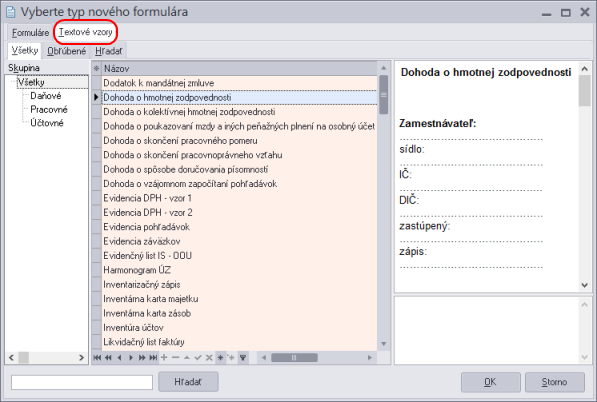Click the bookmark star icon
597x402 pixels.
220,357
